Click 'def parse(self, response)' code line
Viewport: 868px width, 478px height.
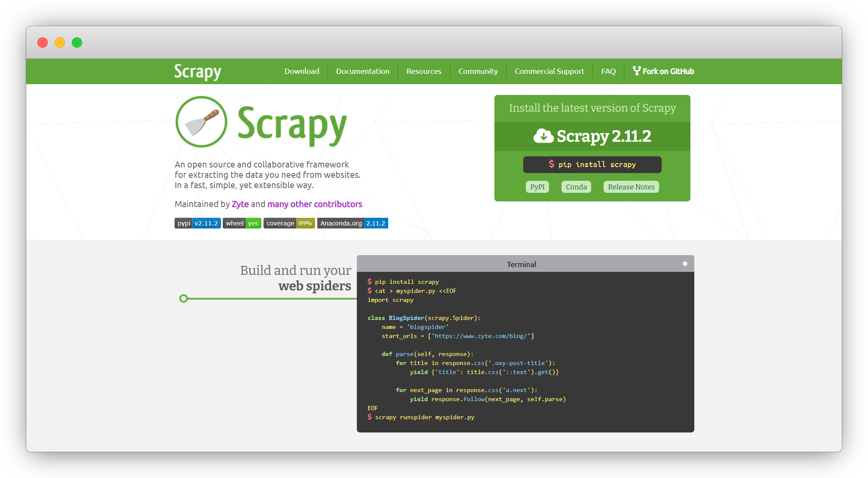point(427,354)
